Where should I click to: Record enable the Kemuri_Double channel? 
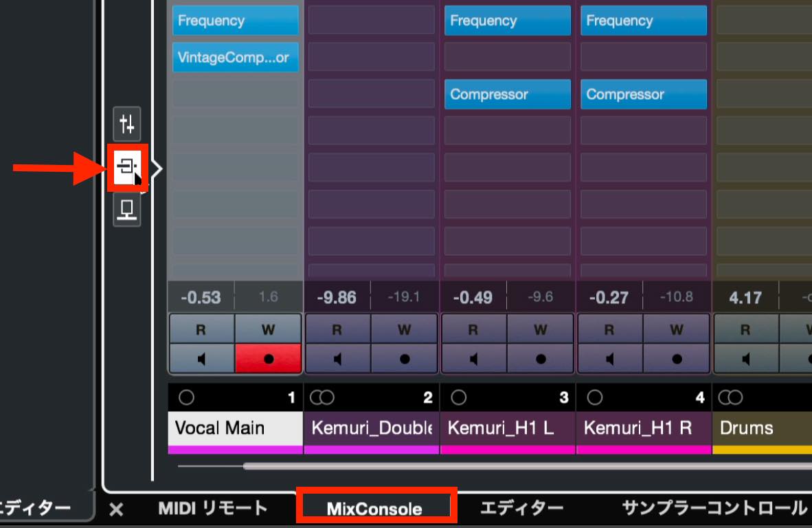tap(405, 359)
